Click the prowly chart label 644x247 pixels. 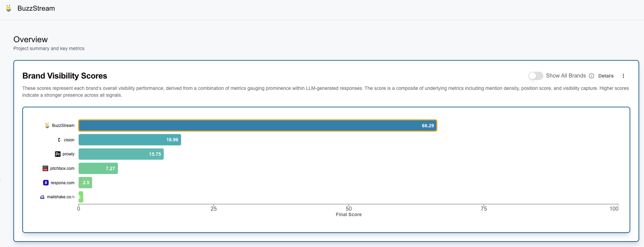point(68,154)
